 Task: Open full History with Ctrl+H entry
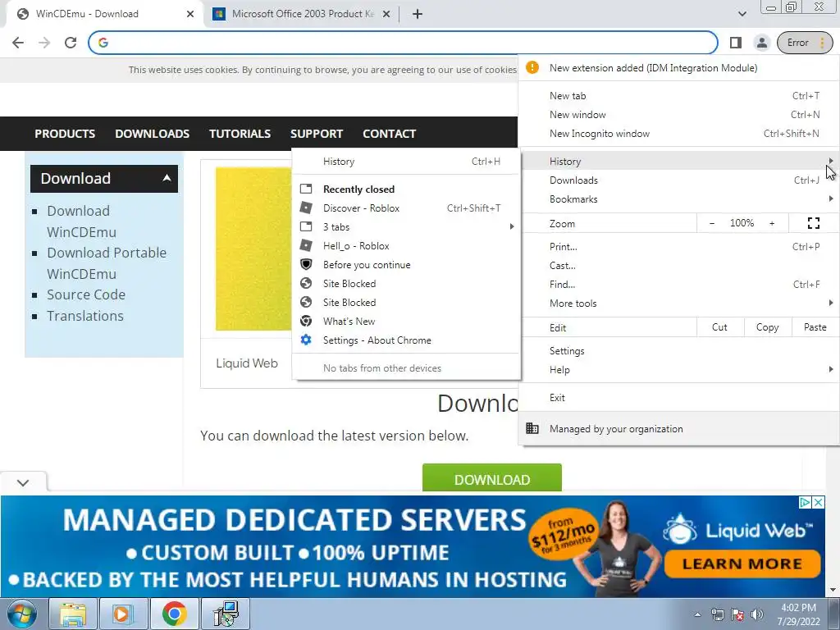point(406,162)
